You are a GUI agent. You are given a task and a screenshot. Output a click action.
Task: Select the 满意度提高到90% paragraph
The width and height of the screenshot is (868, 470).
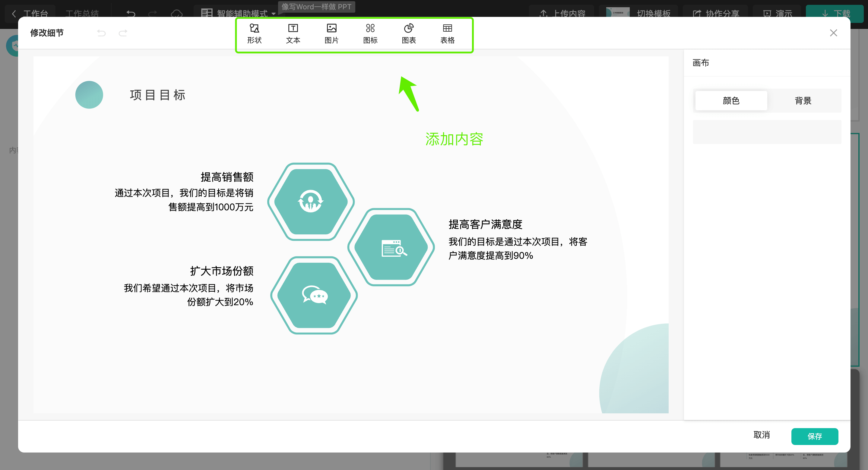point(518,249)
